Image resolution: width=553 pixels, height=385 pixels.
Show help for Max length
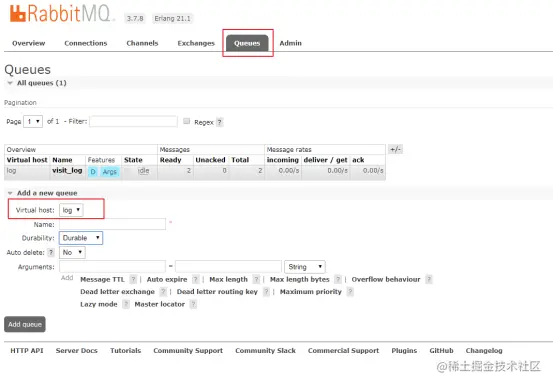click(256, 280)
